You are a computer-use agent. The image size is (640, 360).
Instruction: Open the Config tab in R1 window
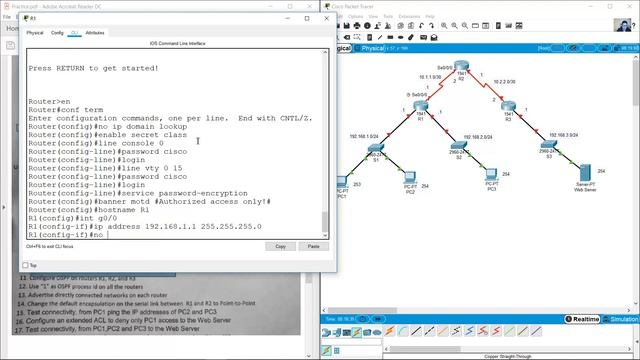[x=57, y=33]
